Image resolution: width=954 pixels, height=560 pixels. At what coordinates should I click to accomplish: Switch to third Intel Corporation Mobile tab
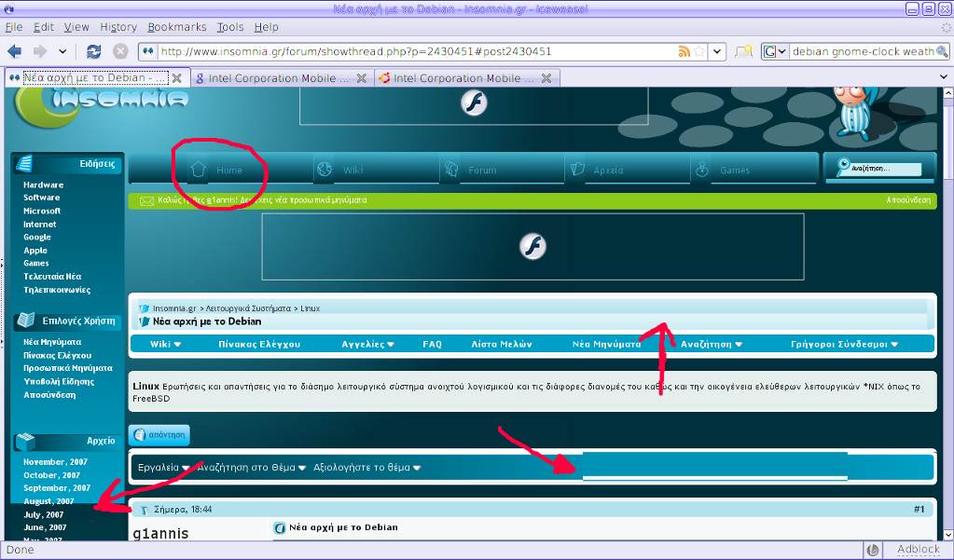[467, 78]
